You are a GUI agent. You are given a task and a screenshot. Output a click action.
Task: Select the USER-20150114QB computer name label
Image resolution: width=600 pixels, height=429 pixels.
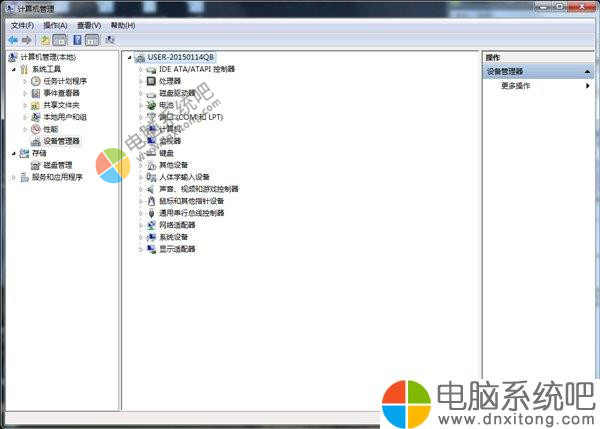click(x=181, y=57)
